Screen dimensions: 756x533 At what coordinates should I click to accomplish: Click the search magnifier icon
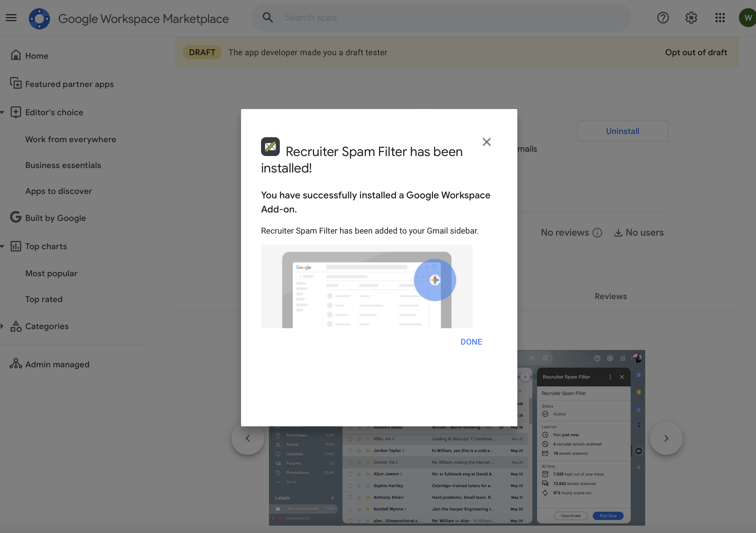268,17
